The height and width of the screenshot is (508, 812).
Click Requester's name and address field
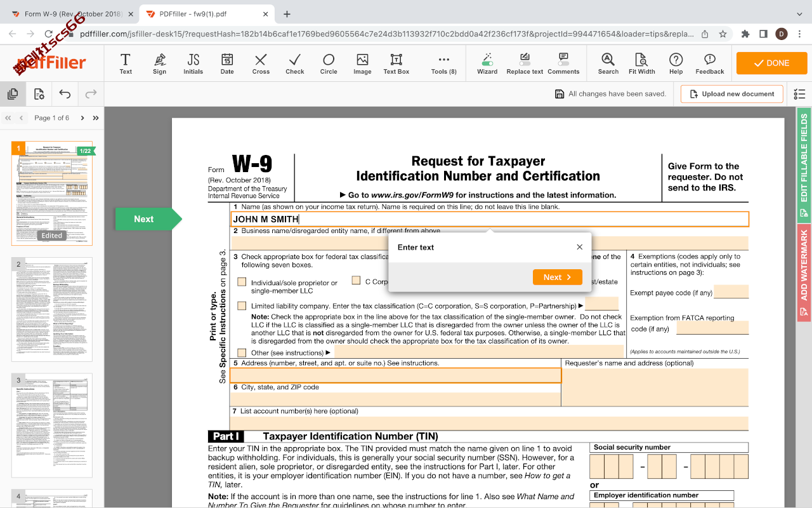tap(655, 387)
